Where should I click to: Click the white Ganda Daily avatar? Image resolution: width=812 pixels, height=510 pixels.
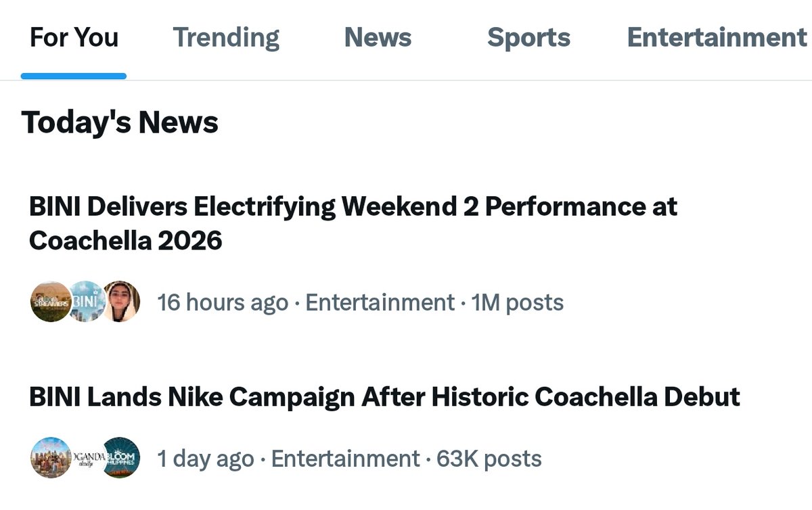tap(86, 458)
